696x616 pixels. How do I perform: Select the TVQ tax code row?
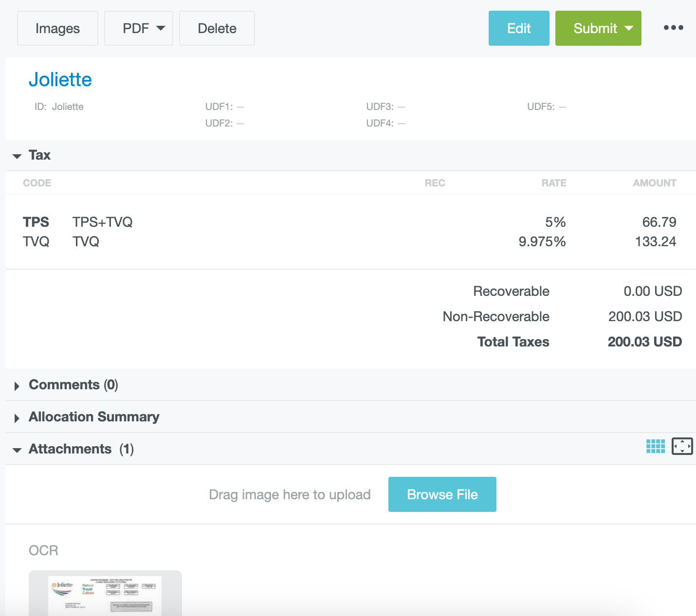point(350,241)
